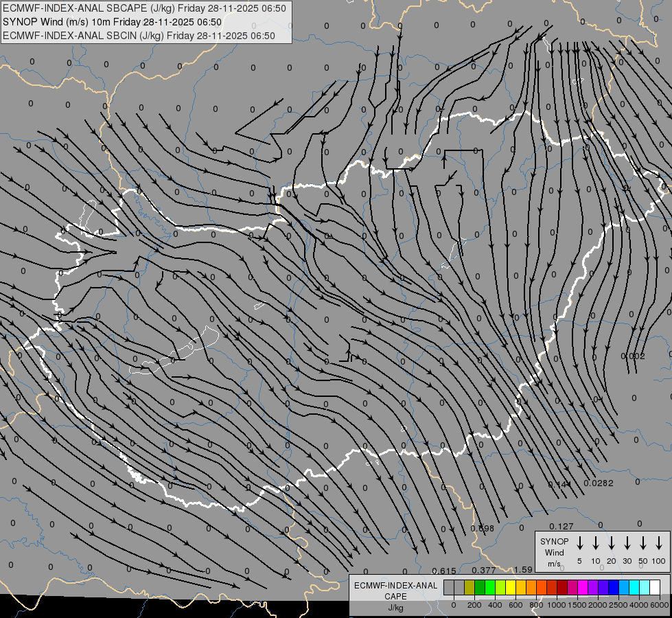Screen dimensions: 672x618
Task: Click the 30 m/s wind arrow in legend
Action: coord(627,542)
